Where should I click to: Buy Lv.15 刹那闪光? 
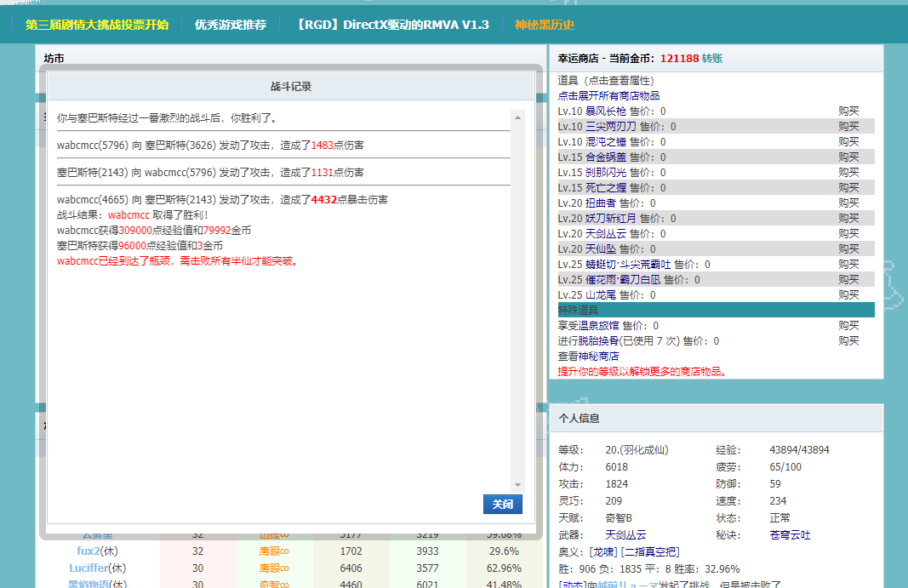[x=848, y=173]
